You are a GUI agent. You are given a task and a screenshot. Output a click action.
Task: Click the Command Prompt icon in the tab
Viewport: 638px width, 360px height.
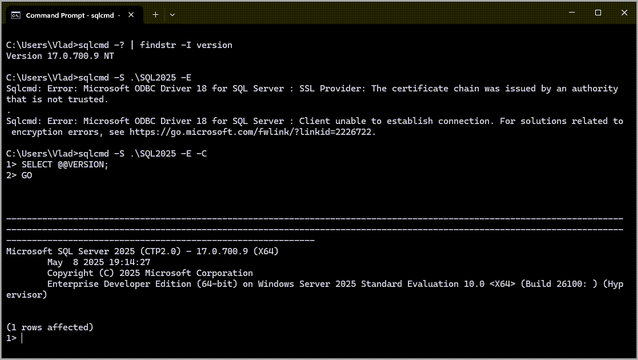pos(16,15)
